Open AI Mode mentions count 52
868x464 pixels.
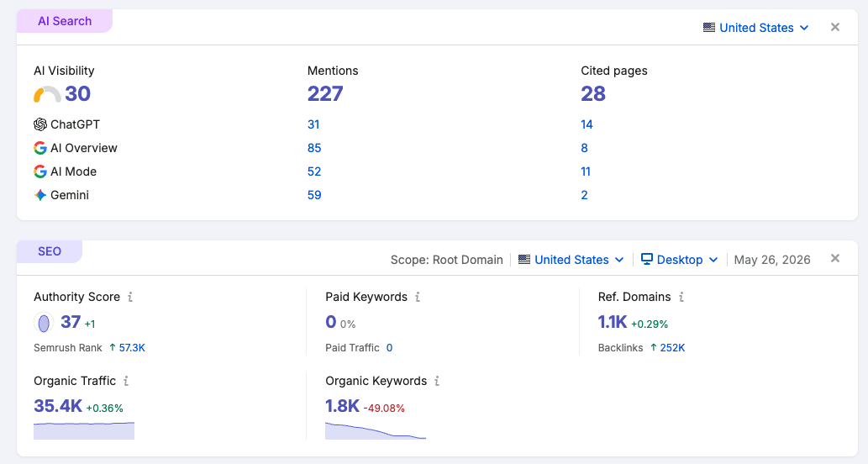[314, 171]
